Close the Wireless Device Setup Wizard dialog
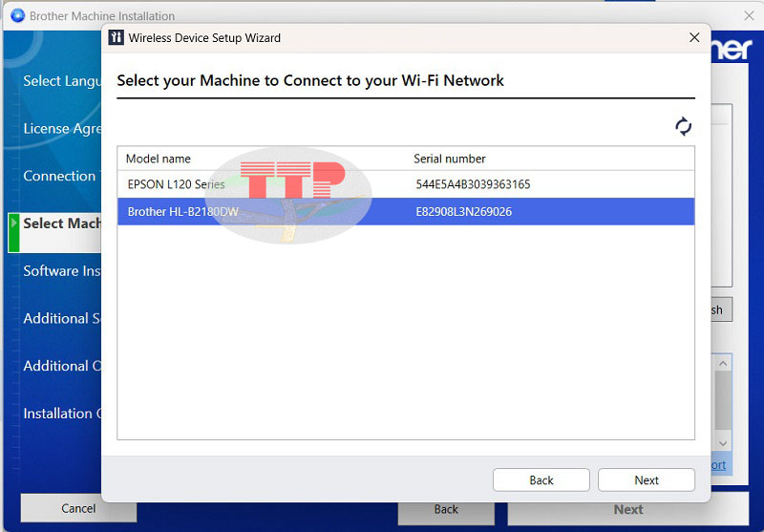Screen dimensions: 764x532 (694, 37)
